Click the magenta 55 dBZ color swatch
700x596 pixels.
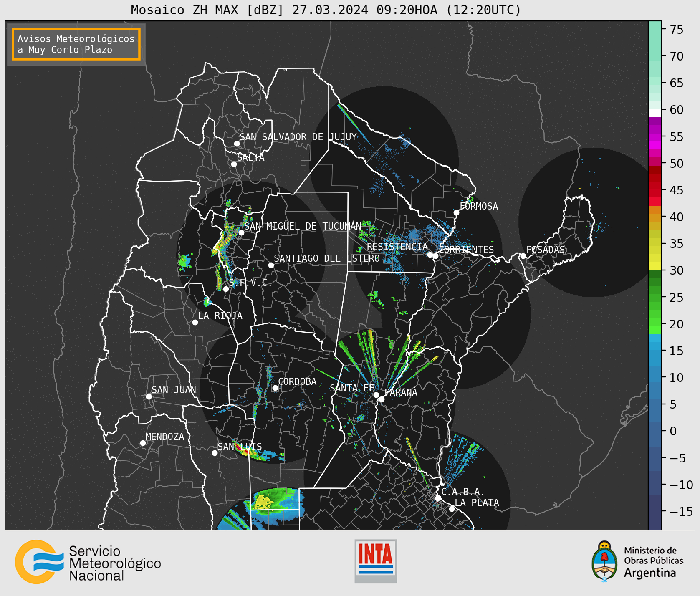point(655,137)
